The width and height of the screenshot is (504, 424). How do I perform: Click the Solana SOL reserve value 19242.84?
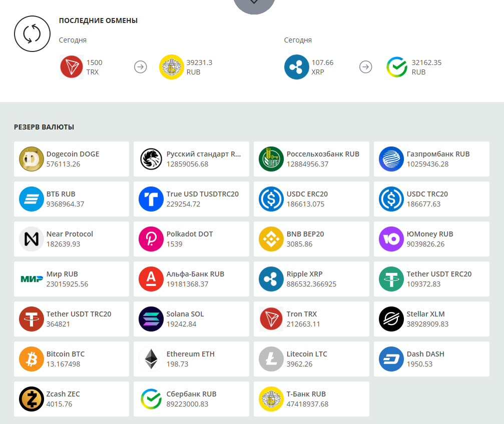[x=181, y=324]
